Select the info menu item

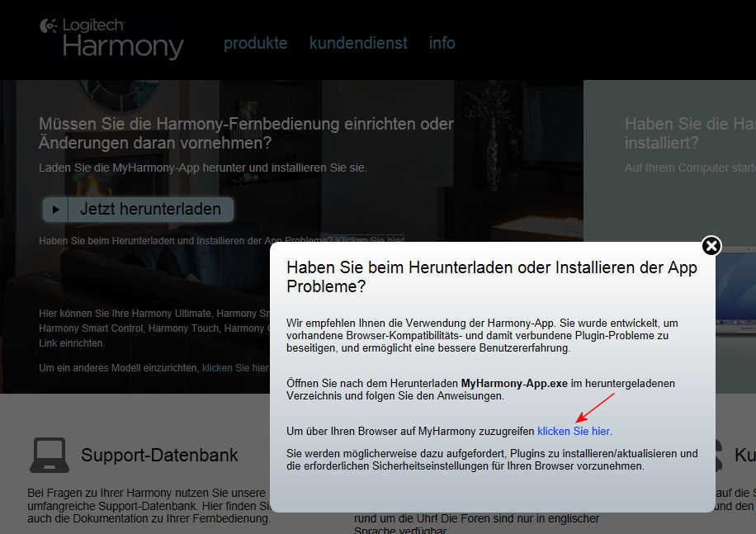coord(442,43)
